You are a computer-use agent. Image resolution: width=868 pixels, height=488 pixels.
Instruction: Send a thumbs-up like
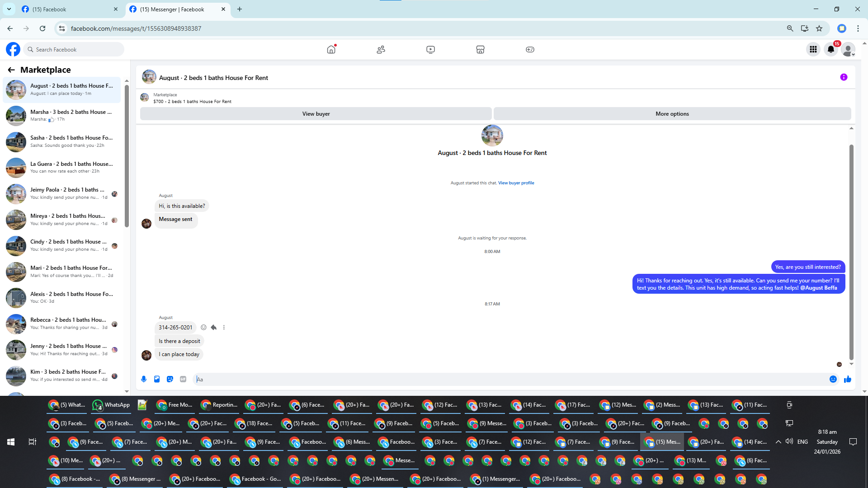point(848,379)
